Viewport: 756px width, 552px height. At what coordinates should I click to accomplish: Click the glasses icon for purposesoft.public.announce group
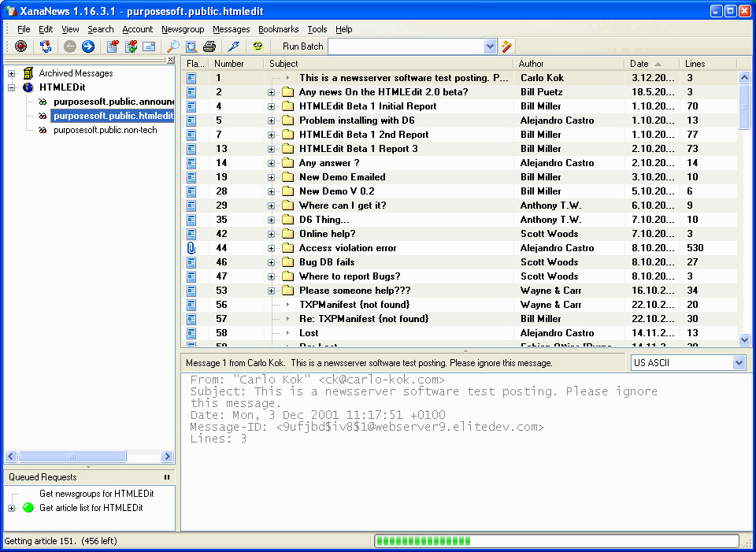tap(43, 102)
